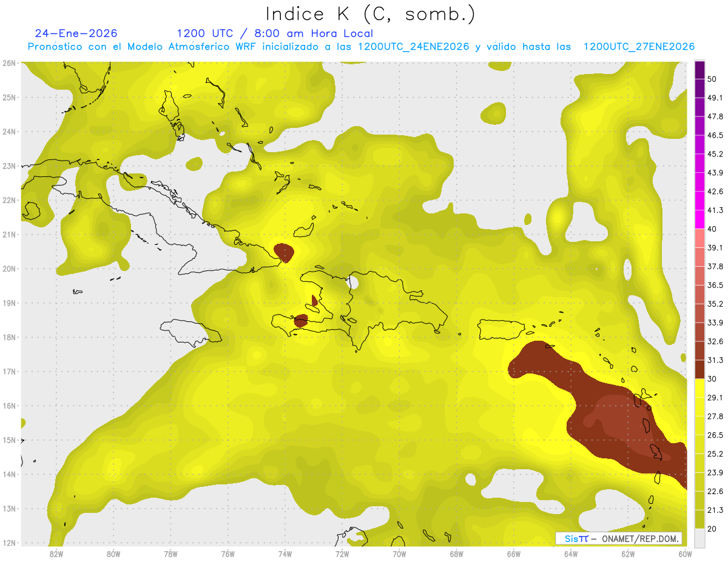Click the latitude label "20N"
728x562 pixels.
[x=8, y=268]
